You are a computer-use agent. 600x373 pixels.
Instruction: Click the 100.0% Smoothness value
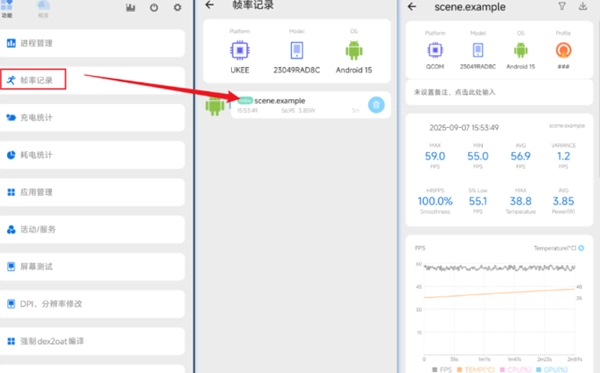(x=435, y=201)
